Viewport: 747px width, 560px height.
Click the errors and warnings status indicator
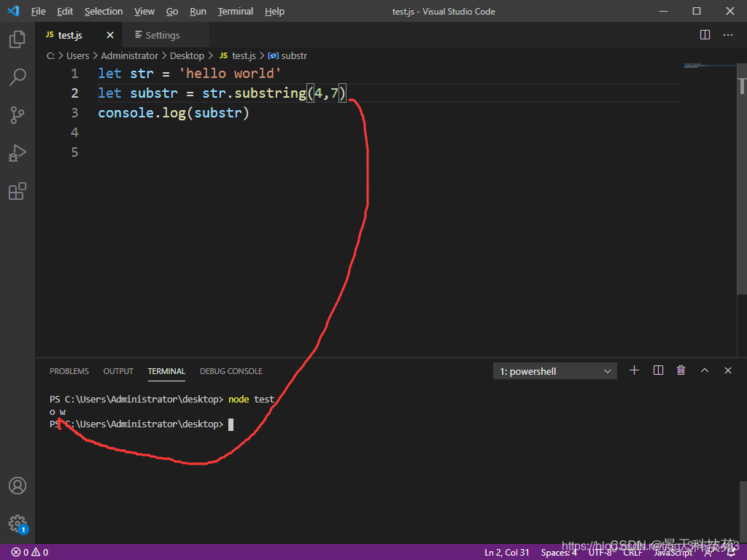(29, 553)
